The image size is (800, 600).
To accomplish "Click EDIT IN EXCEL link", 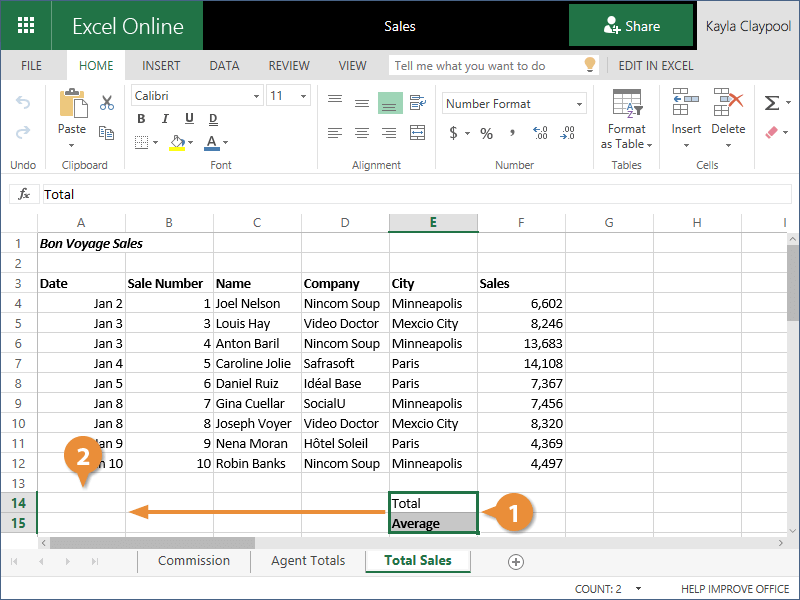I will (x=655, y=66).
